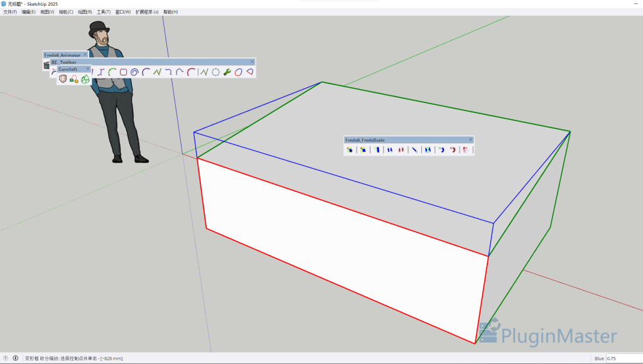Toggle the geolocation status icon in status bar
643x364 pixels.
point(6,356)
